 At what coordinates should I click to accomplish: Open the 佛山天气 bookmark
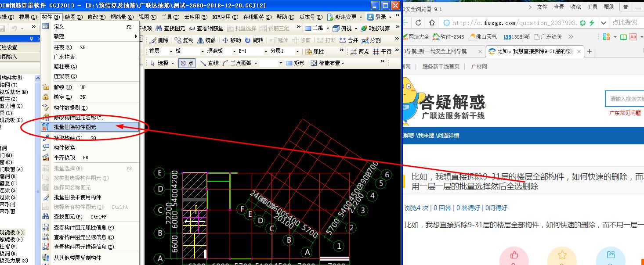(483, 37)
